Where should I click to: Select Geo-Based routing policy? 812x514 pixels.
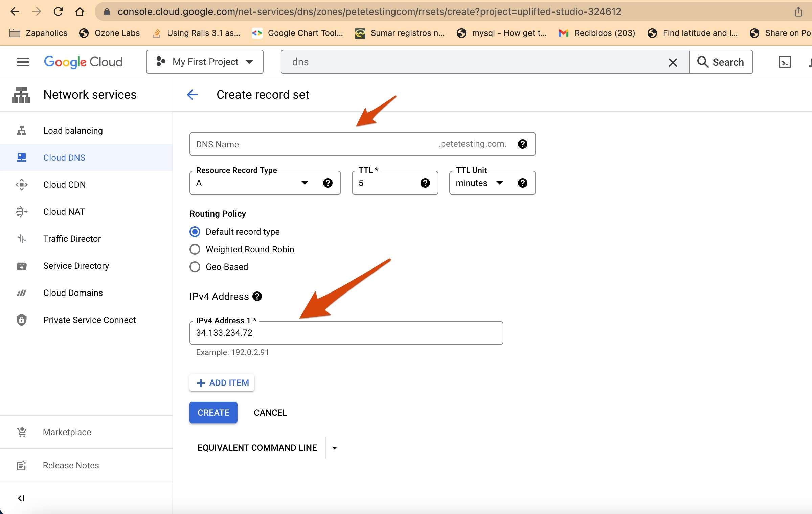pos(195,267)
